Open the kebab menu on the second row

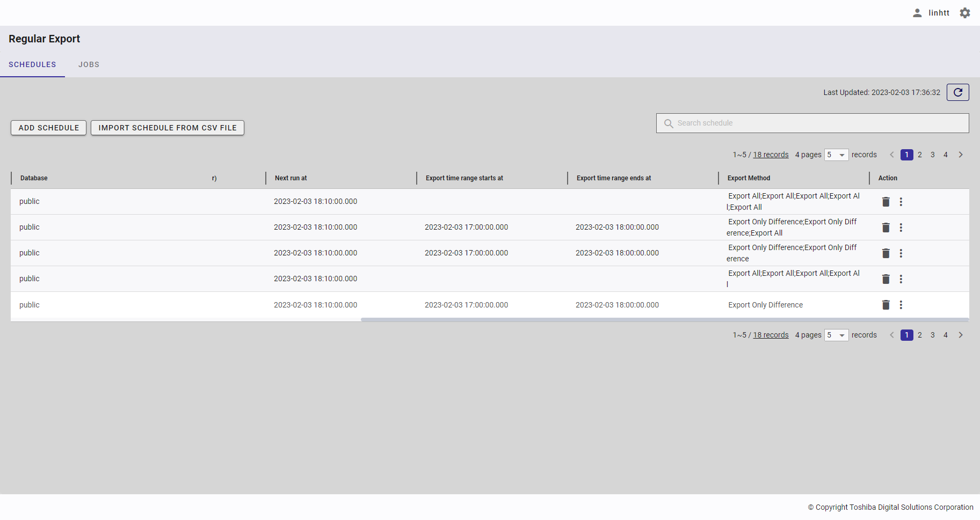point(901,228)
